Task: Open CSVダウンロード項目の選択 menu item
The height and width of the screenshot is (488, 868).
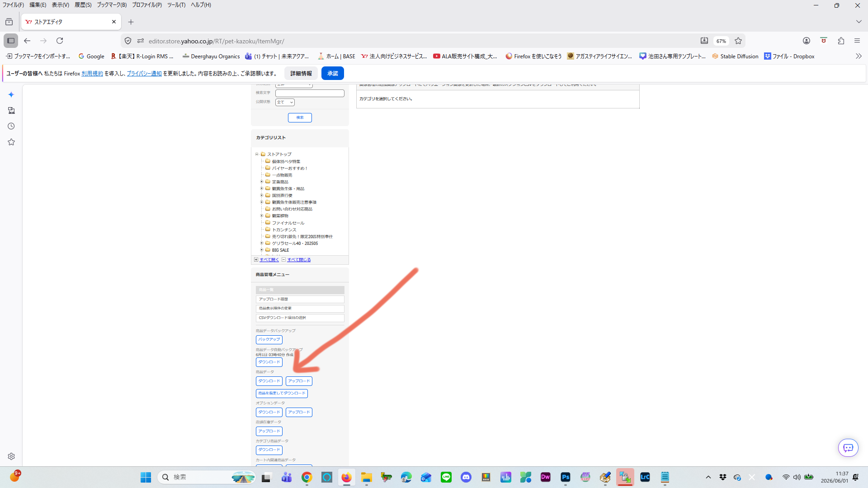Action: 300,318
